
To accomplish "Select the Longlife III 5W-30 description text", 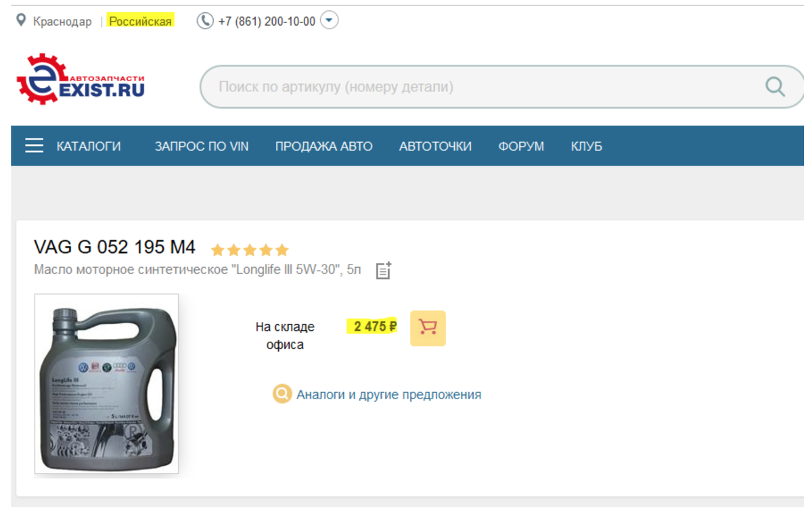I will (198, 271).
